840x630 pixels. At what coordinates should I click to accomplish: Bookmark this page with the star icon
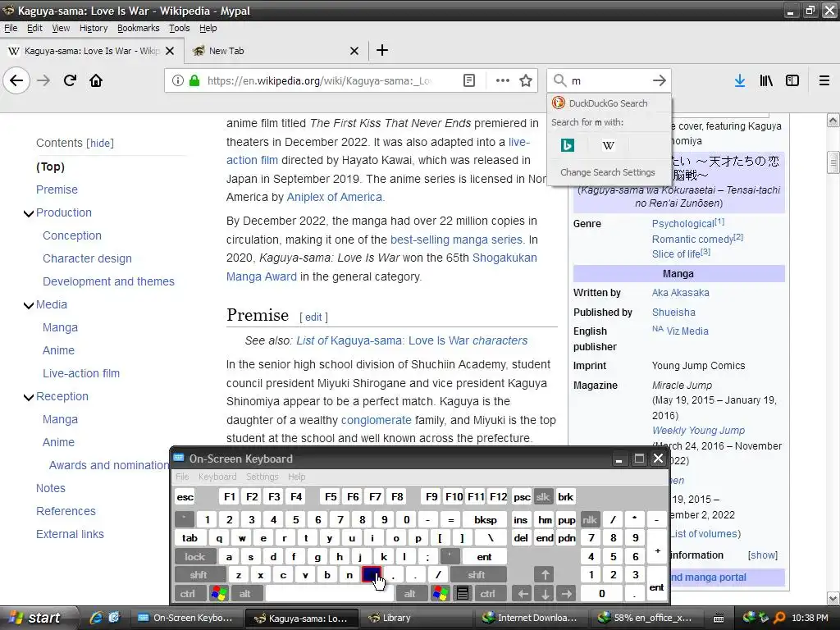point(526,81)
